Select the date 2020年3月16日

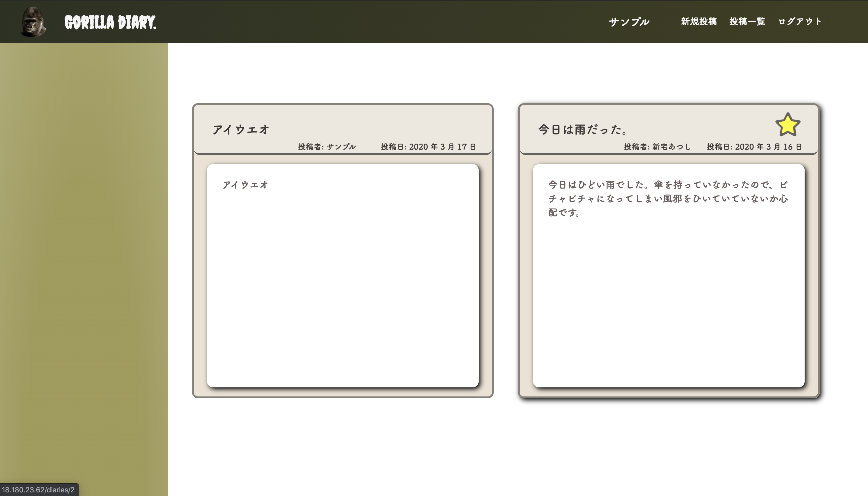[767, 147]
